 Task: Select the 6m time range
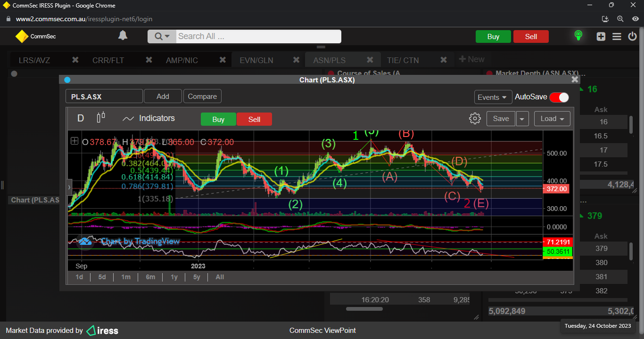(150, 277)
